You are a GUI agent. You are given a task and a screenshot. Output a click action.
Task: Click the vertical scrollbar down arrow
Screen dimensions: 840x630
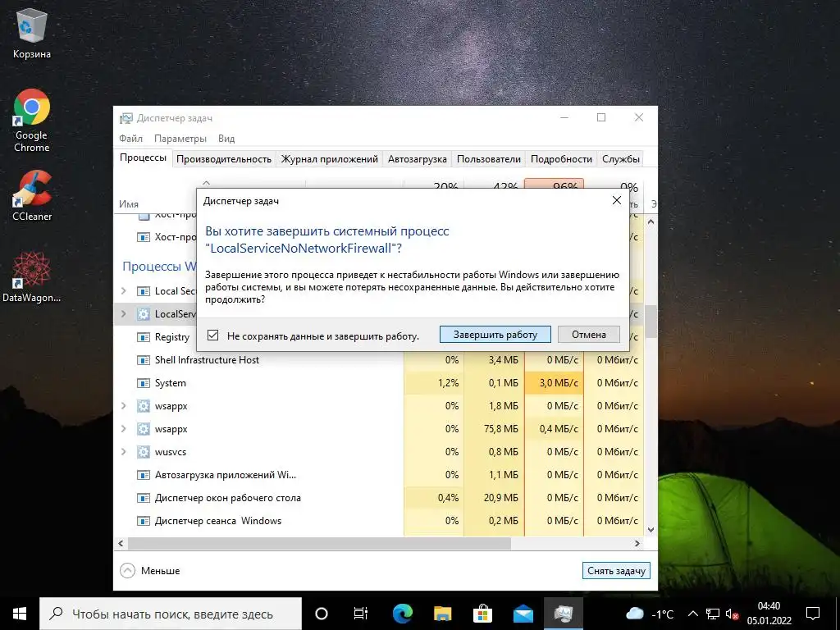[651, 530]
